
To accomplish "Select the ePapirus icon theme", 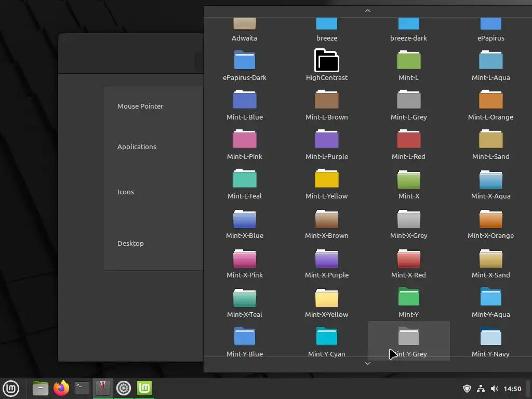I will [490, 31].
